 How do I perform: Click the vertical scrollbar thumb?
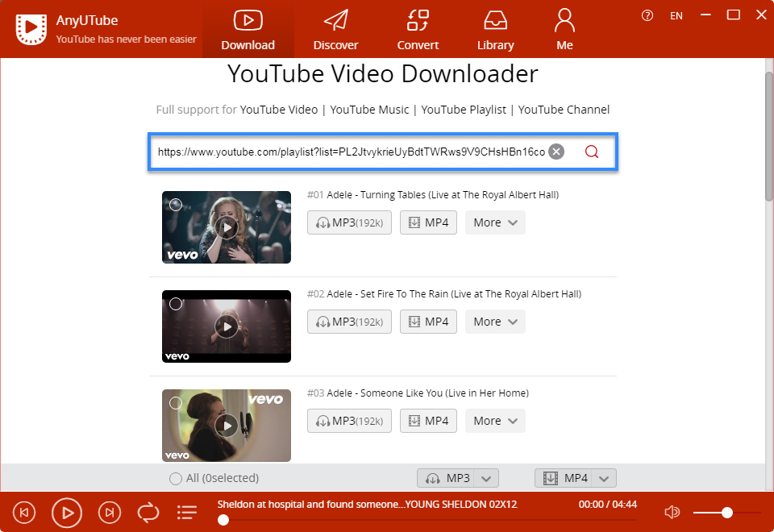point(769,136)
